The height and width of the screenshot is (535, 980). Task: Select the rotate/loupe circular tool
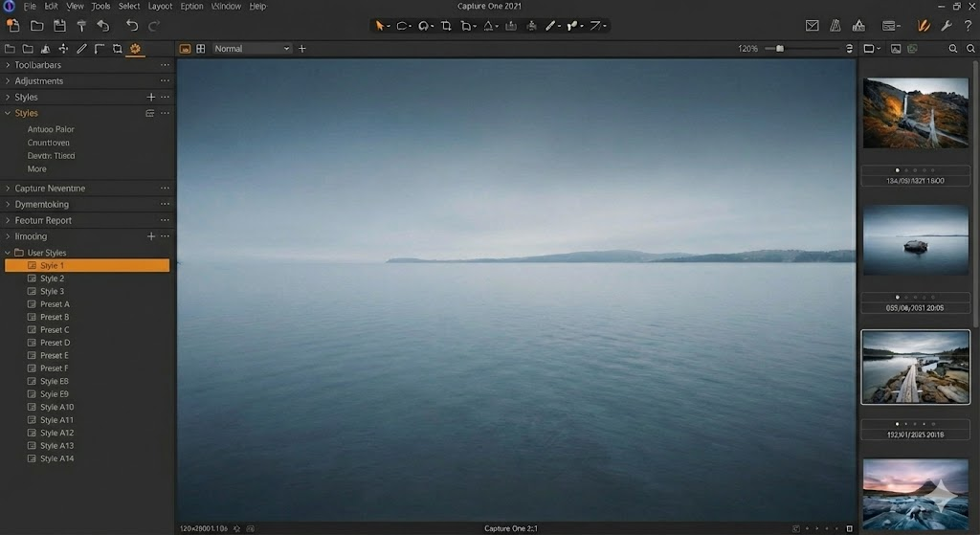pyautogui.click(x=424, y=26)
